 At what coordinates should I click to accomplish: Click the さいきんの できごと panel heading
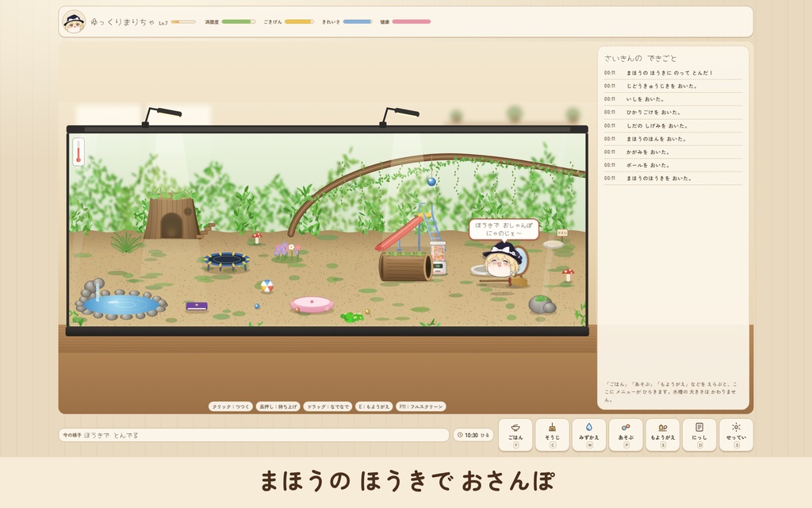[x=640, y=58]
